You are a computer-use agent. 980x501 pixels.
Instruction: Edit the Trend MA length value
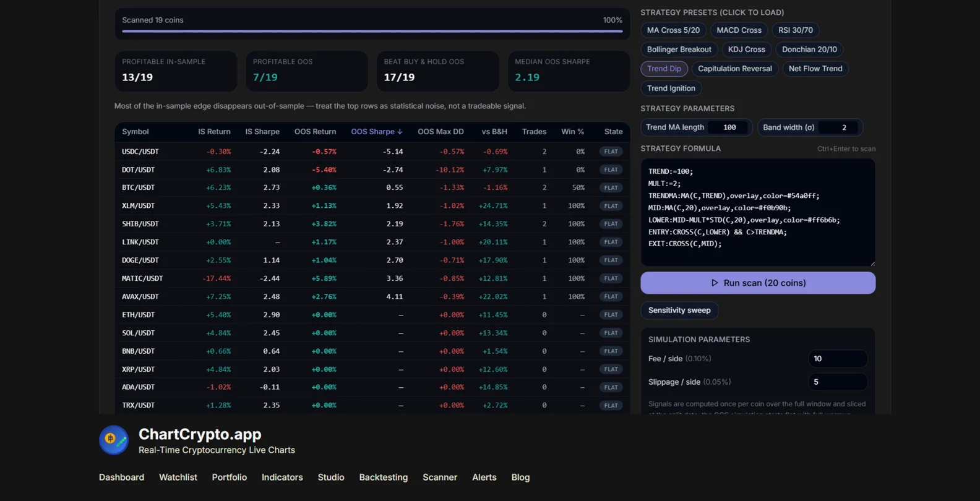tap(729, 127)
